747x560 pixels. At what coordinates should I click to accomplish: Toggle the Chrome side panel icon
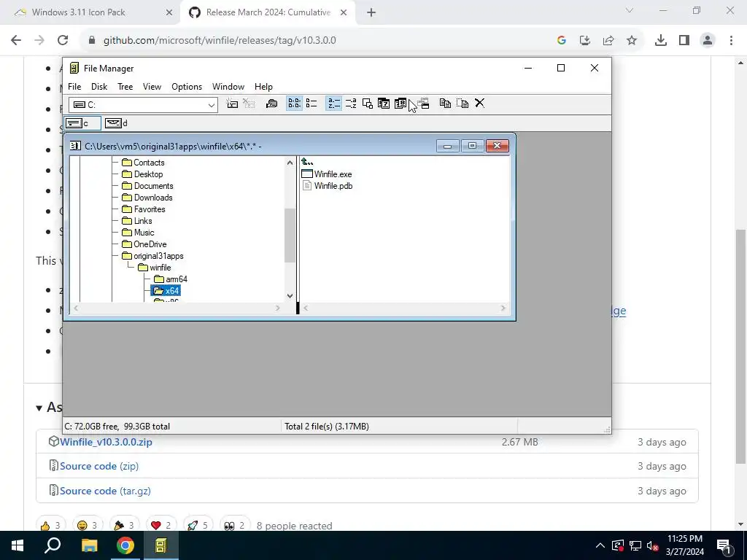(684, 41)
